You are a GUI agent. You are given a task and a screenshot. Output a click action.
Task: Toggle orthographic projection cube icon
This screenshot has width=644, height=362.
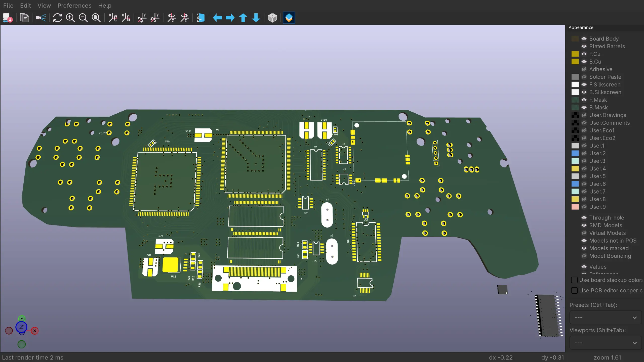[272, 18]
